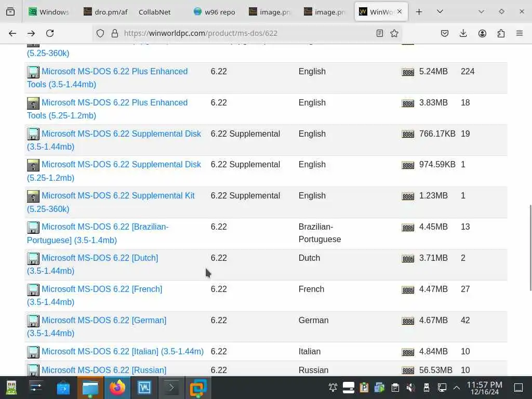Screen dimensions: 532x399
Task: Switch to the second image.png tab
Action: point(325,12)
